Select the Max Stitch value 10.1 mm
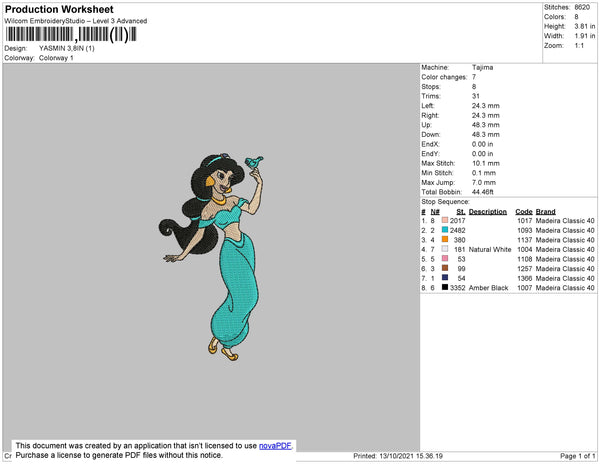 486,163
